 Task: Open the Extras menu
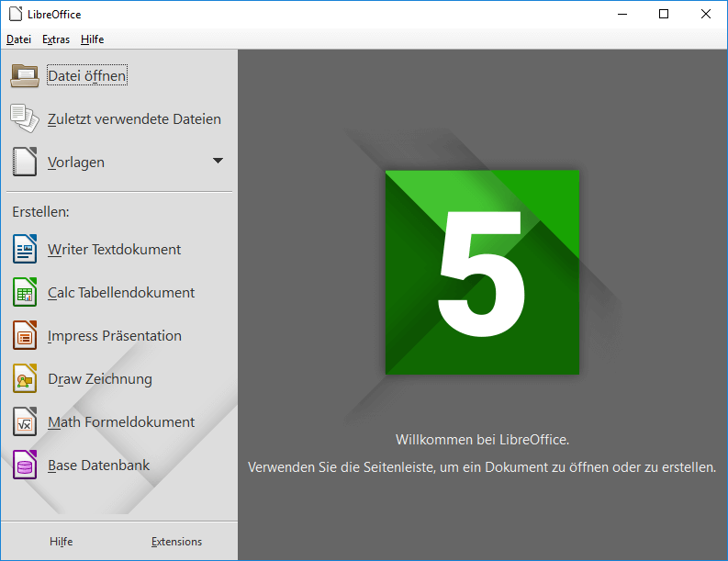point(56,39)
